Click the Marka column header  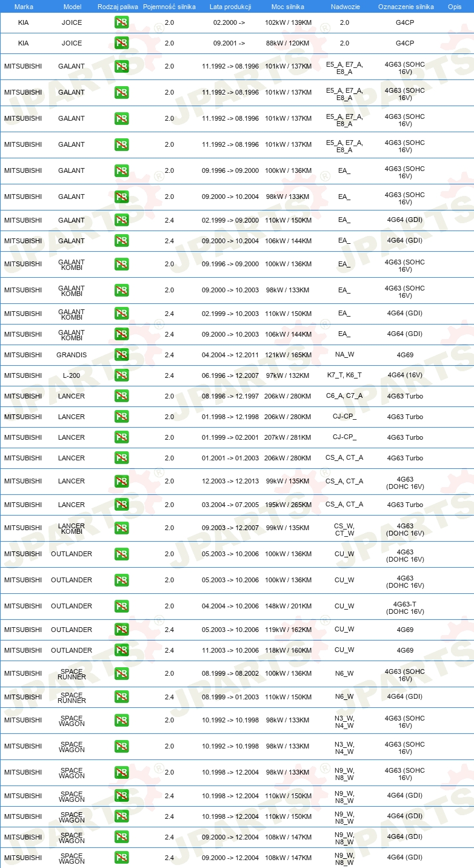coord(24,7)
